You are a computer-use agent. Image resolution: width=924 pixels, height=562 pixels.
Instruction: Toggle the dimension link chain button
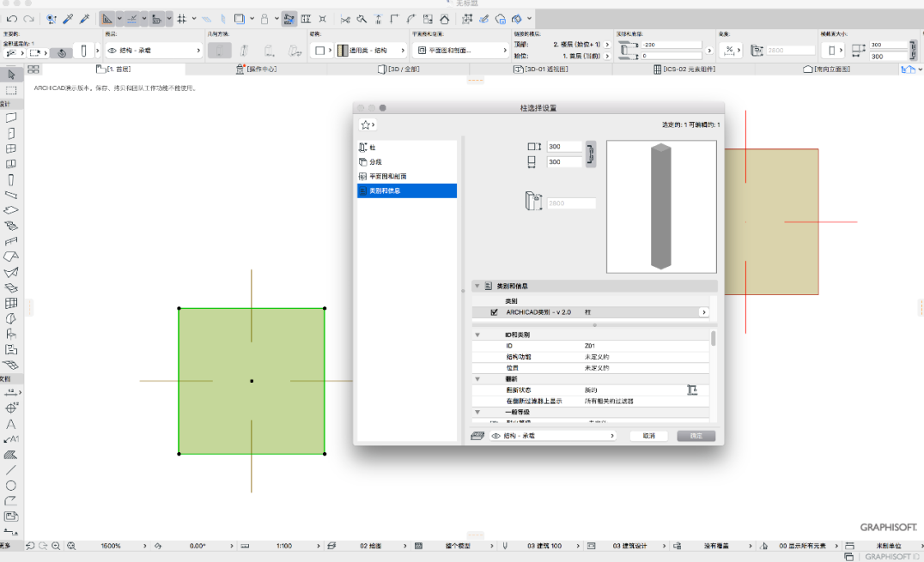click(x=591, y=154)
